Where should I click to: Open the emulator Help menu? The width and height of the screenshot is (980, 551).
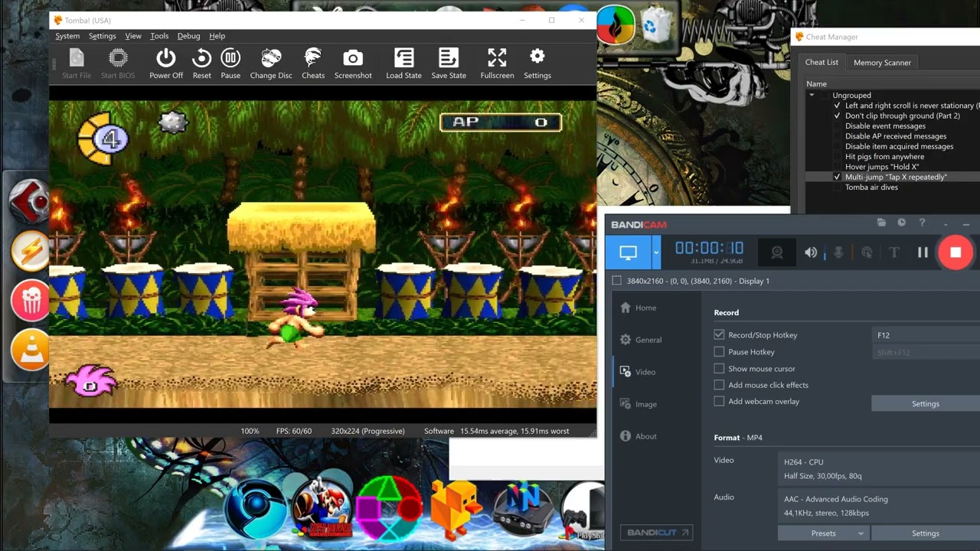(217, 36)
